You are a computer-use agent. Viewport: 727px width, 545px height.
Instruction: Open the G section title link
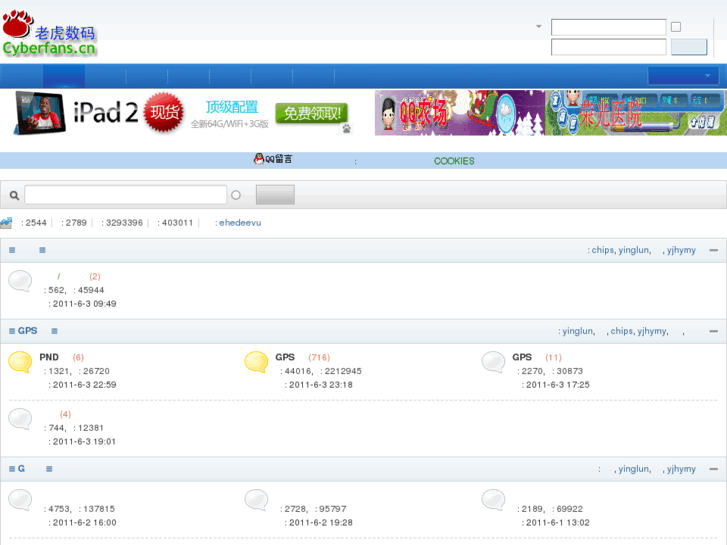pyautogui.click(x=21, y=468)
